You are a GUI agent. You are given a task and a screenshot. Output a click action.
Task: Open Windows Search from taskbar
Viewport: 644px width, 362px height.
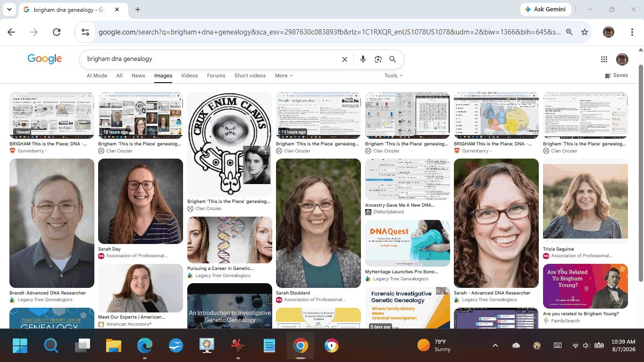pyautogui.click(x=51, y=346)
